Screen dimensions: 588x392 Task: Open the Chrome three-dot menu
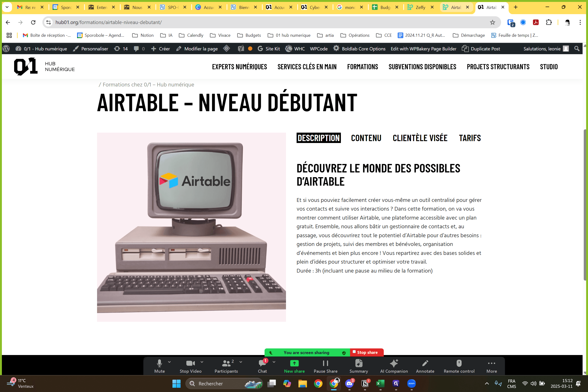click(x=580, y=22)
